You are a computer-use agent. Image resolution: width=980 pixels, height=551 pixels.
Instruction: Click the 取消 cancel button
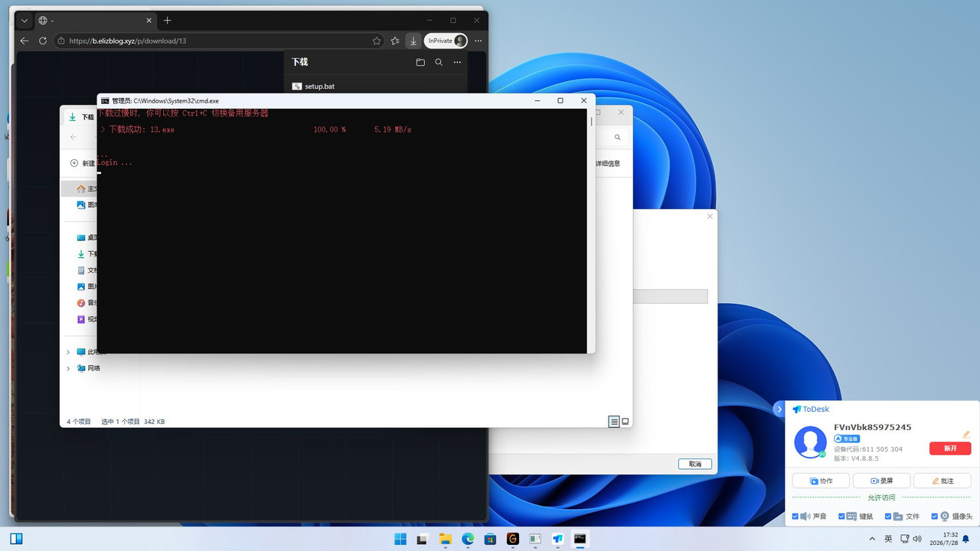695,464
